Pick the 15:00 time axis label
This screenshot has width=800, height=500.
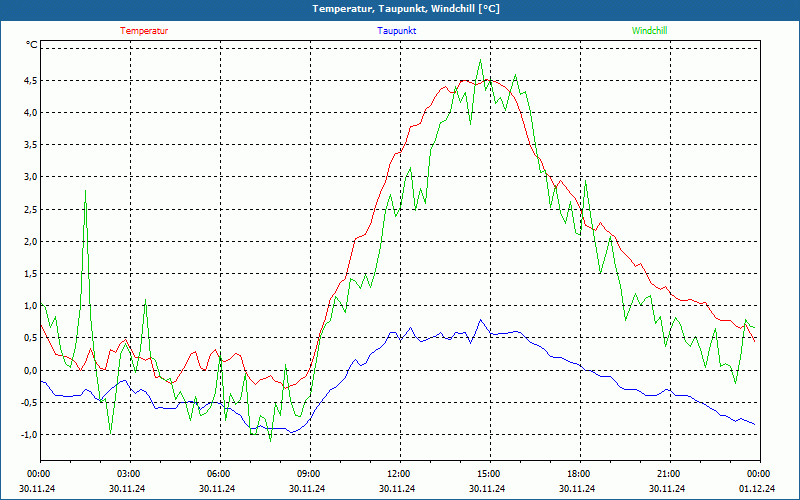pos(489,474)
